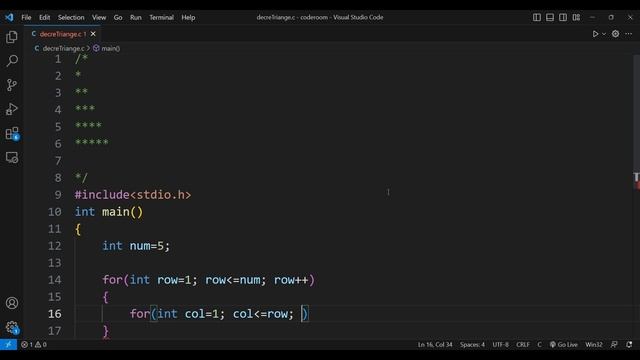Open notifications bell icon
640x360 pixels.
click(629, 344)
